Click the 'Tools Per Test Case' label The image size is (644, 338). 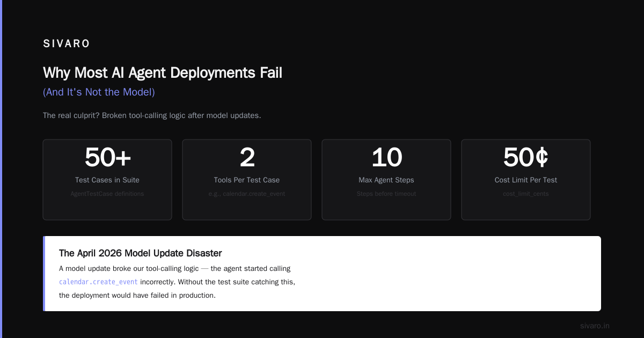[x=247, y=180]
